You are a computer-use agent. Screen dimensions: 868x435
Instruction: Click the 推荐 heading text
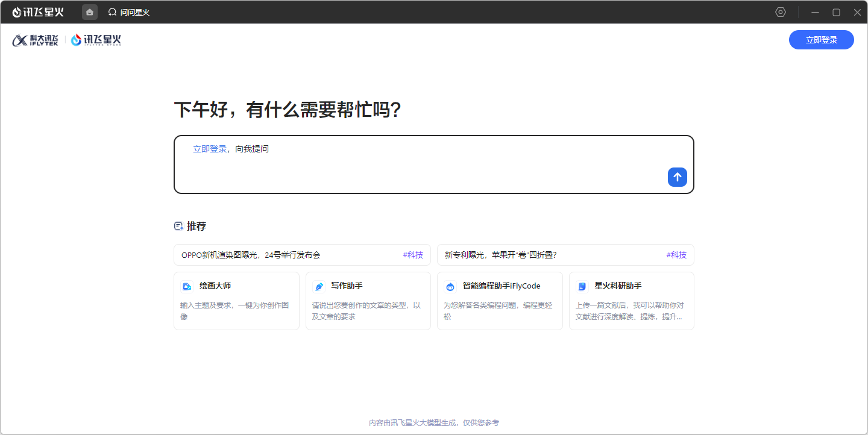(197, 227)
